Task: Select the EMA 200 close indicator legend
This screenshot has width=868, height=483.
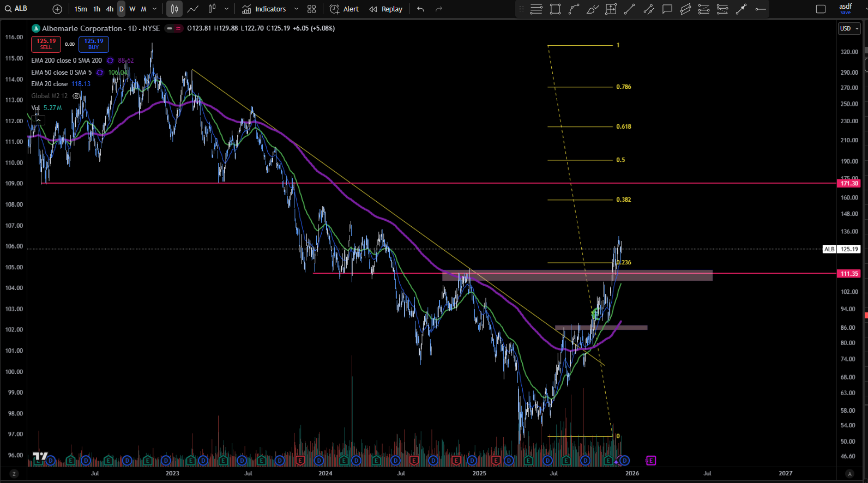Action: 67,61
